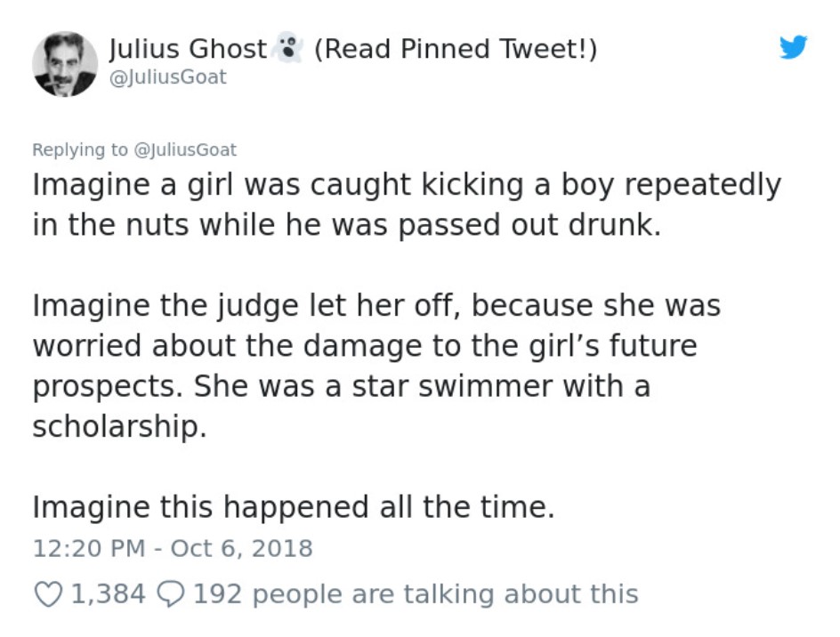Click the 1,384 likes count
This screenshot has width=840, height=637.
pos(109,594)
